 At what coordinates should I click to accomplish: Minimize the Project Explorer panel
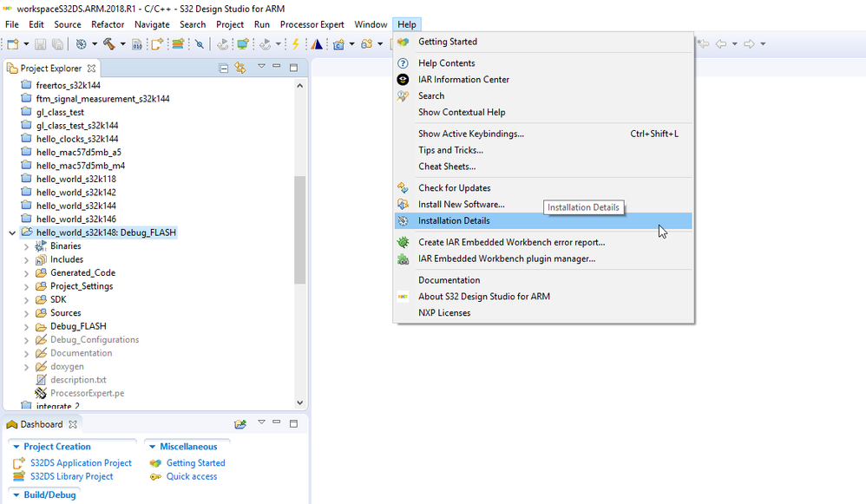pos(277,67)
